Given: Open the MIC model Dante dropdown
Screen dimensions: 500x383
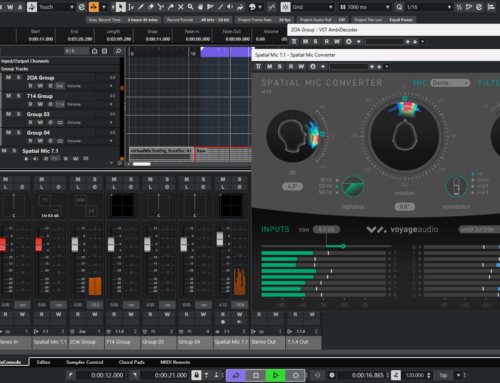Looking at the screenshot, I should 450,83.
